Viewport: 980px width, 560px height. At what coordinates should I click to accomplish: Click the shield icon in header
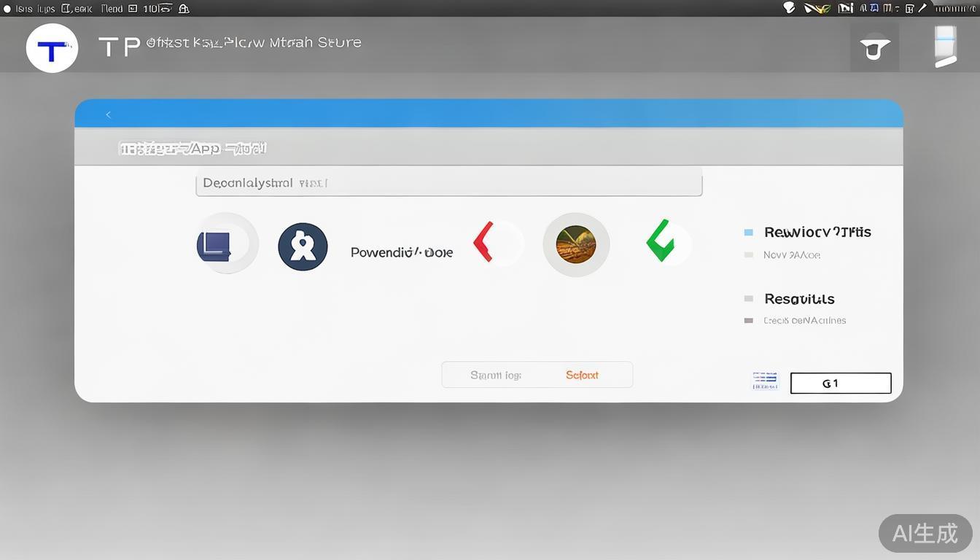(874, 48)
